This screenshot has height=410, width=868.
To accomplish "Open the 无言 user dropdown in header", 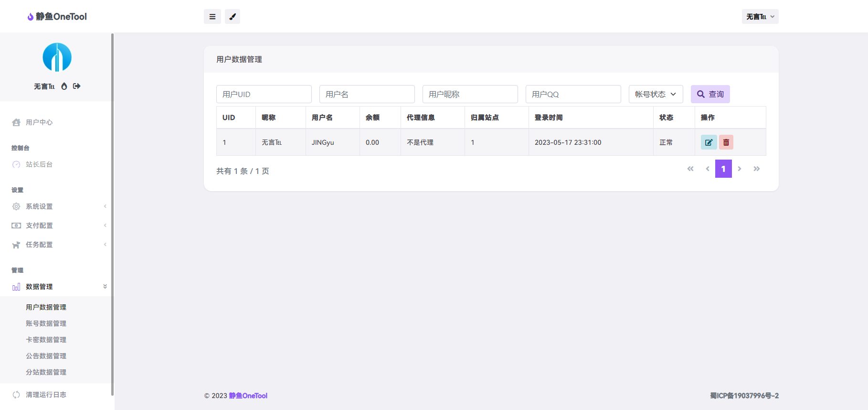I will click(760, 17).
